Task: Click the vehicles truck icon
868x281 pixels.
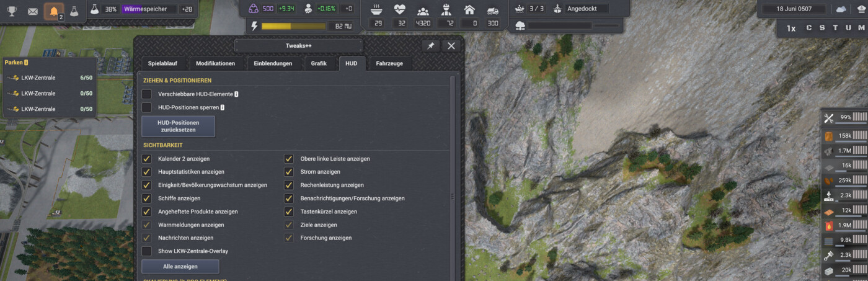Action: [x=492, y=10]
